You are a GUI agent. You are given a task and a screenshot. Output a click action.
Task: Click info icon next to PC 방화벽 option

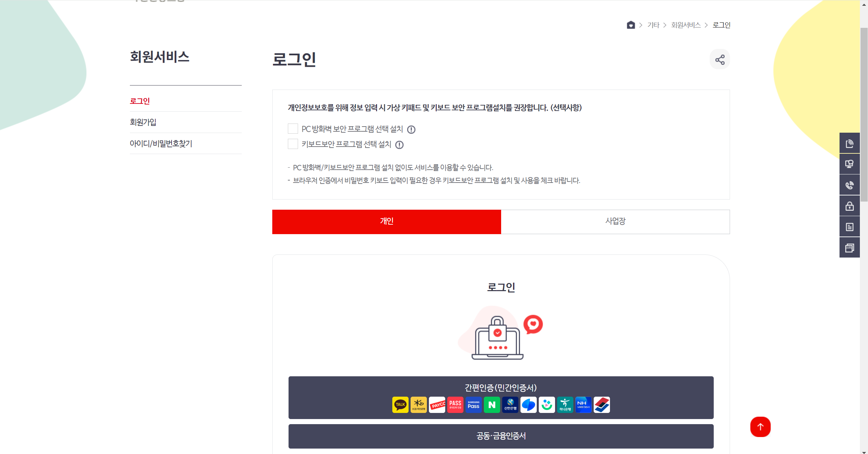click(x=411, y=130)
